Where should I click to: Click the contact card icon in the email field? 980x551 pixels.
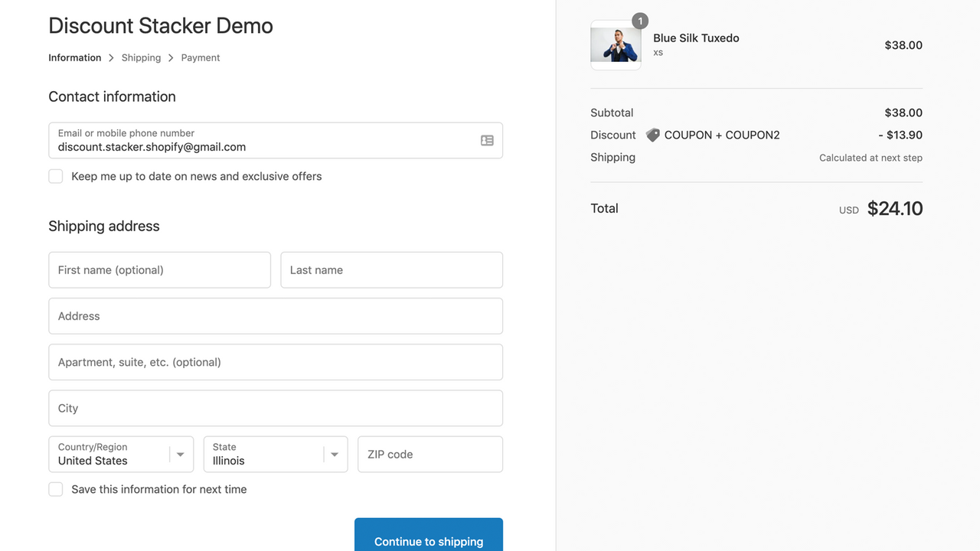(x=487, y=140)
